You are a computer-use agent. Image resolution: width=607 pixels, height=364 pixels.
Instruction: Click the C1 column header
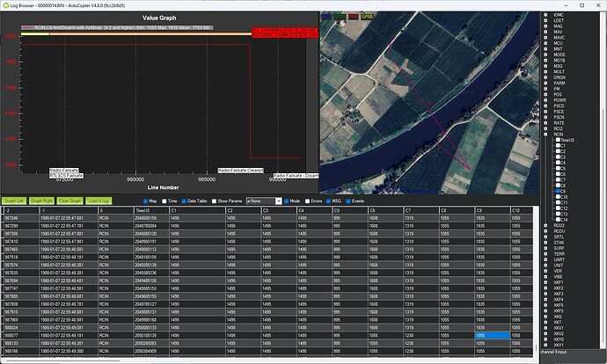[x=197, y=210]
